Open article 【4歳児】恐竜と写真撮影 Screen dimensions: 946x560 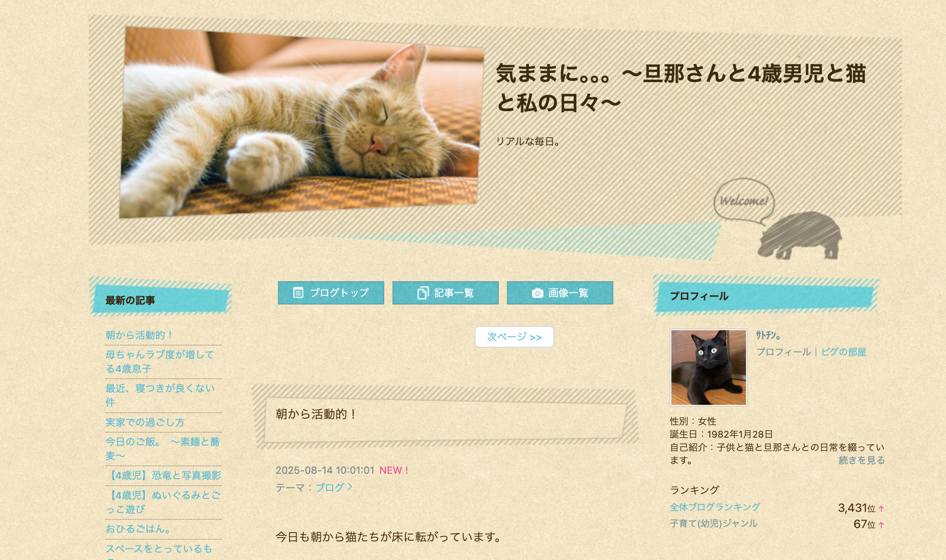point(163,475)
